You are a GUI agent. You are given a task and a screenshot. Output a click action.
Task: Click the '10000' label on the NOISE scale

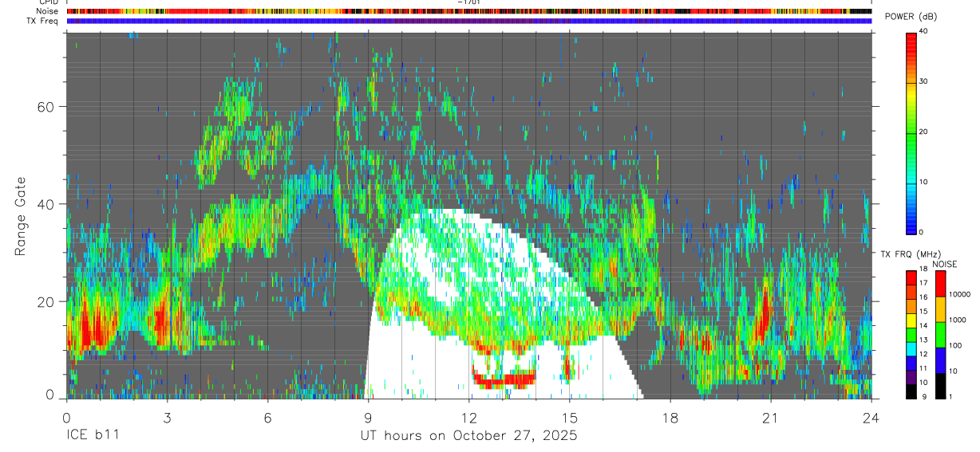click(x=960, y=294)
